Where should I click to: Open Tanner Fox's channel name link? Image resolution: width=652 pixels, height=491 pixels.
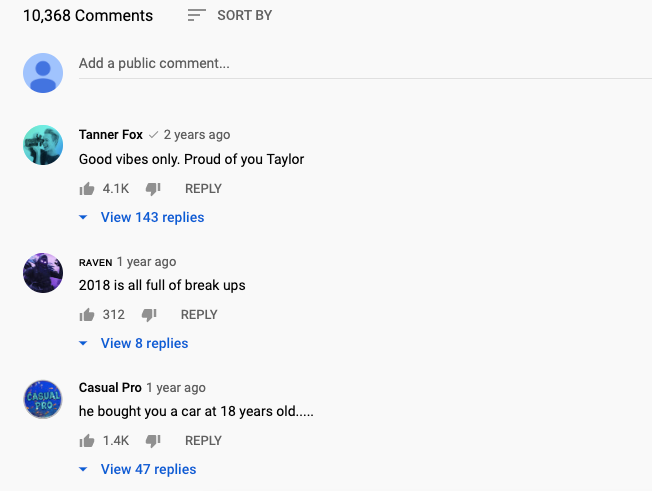(x=110, y=135)
